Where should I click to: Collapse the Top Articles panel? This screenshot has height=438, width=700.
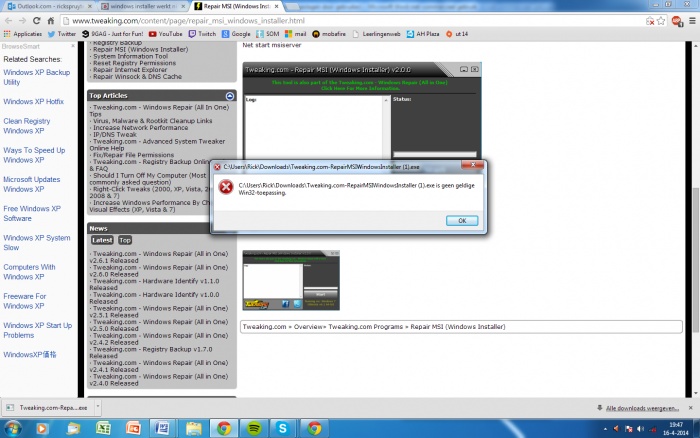(229, 96)
